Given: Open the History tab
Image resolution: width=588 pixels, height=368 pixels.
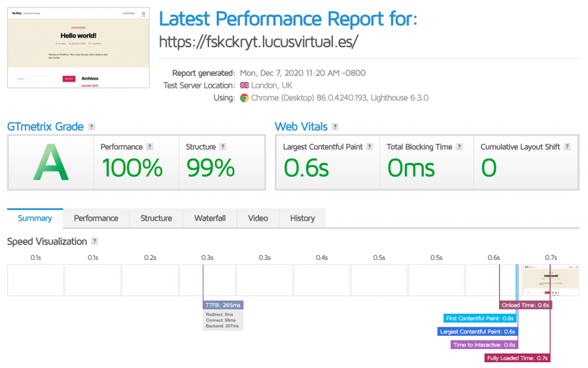Looking at the screenshot, I should tap(302, 218).
